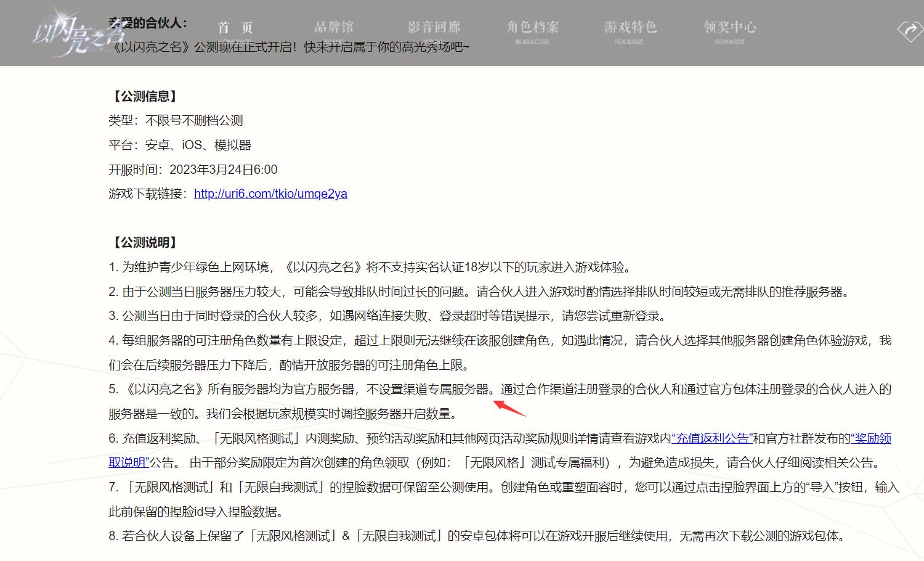This screenshot has width=924, height=561.
Task: Click the 【公测信息】 heading
Action: click(x=145, y=96)
